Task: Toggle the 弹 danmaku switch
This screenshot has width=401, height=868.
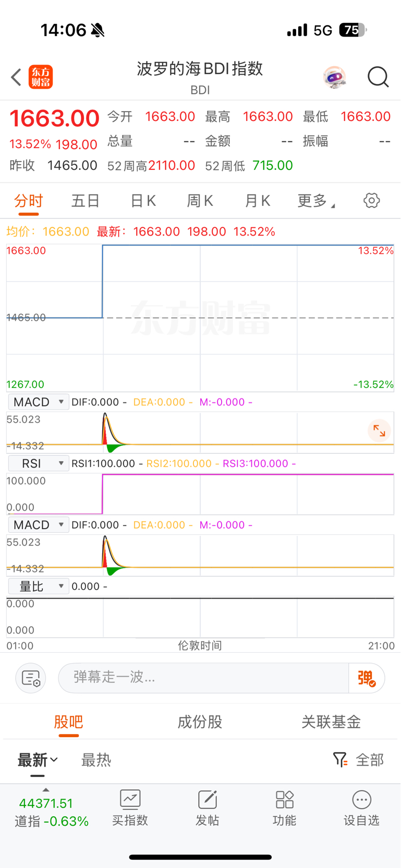Action: click(367, 678)
